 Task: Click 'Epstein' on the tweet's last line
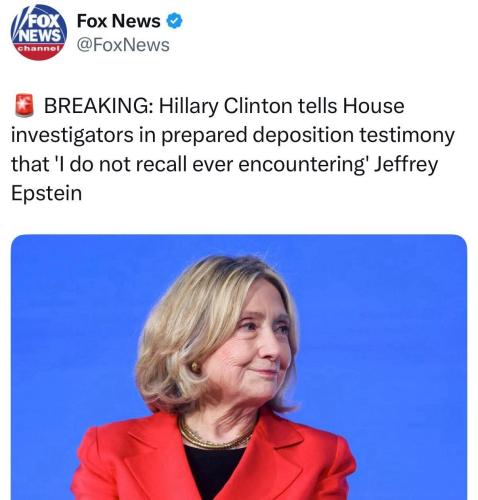point(46,194)
